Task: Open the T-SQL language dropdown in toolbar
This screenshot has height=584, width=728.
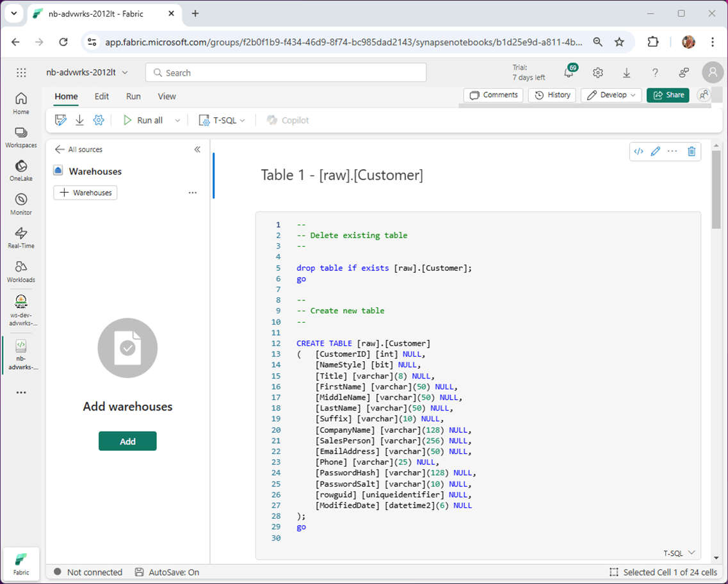Action: 222,120
